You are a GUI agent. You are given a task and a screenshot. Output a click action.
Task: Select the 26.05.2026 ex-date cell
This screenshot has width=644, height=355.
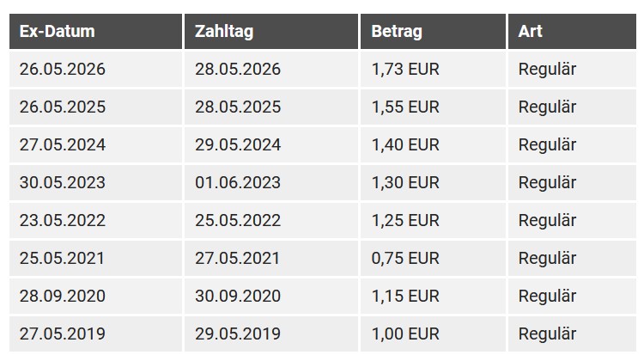[x=95, y=69]
